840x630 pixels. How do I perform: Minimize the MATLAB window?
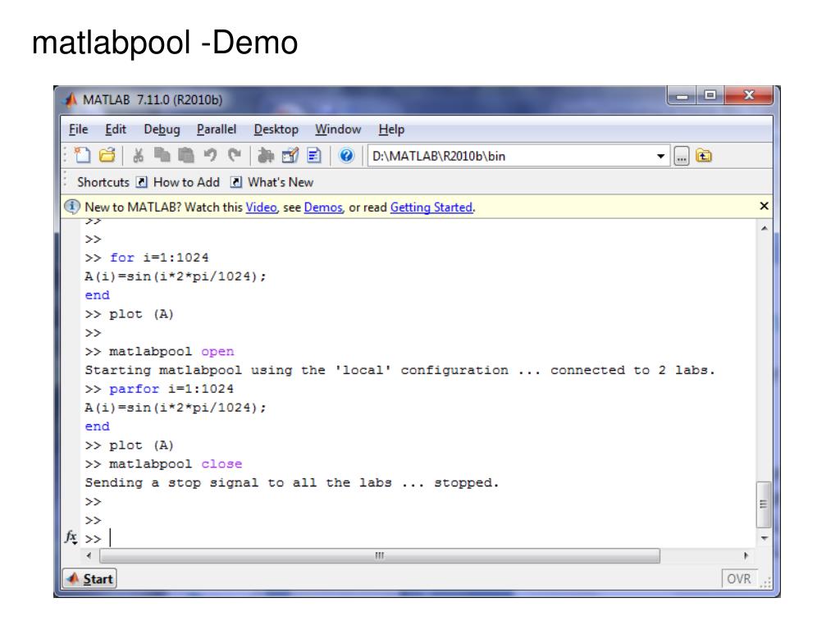[682, 96]
